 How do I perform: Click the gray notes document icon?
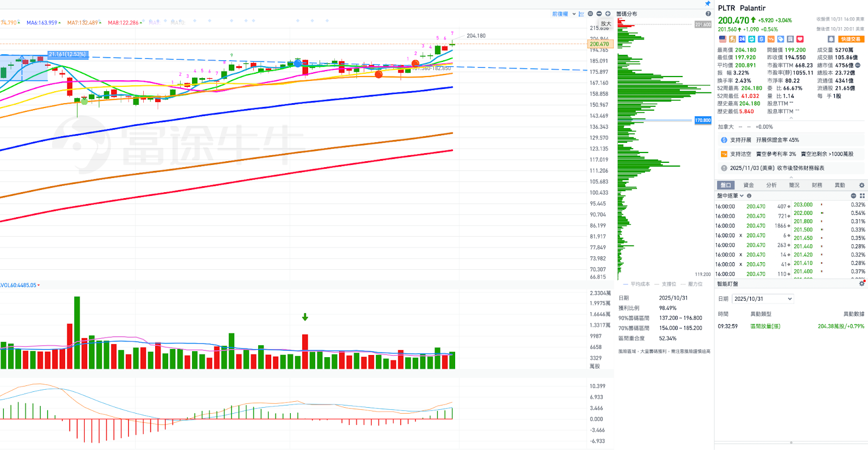[790, 39]
